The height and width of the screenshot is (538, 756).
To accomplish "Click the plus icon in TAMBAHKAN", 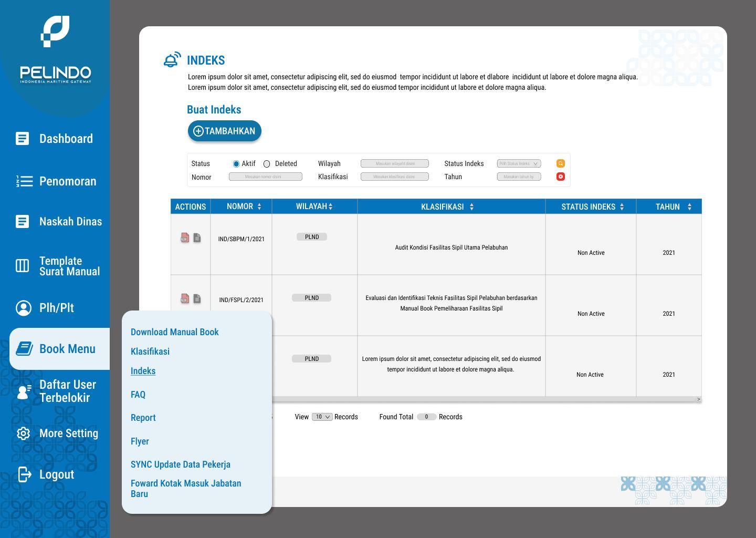I will 198,131.
